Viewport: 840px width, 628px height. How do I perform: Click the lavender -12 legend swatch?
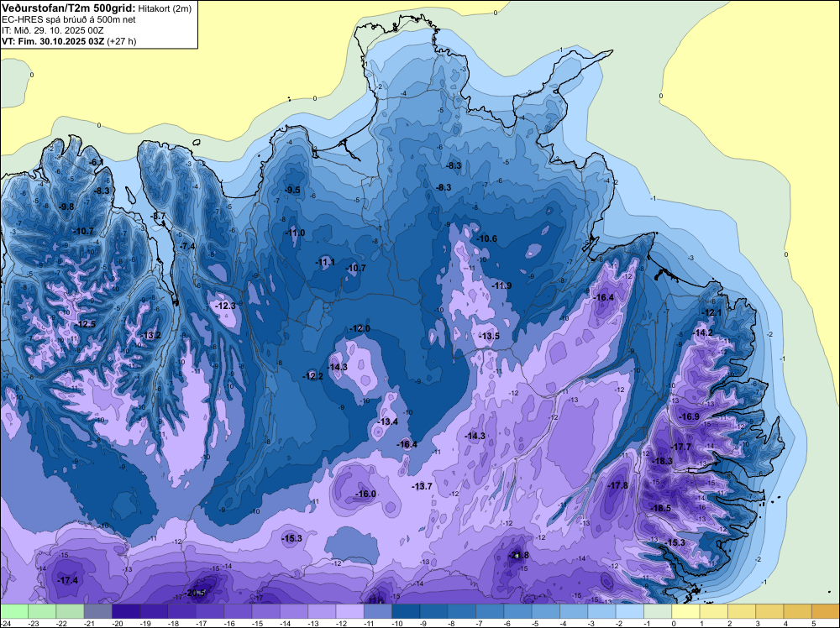coord(349,611)
